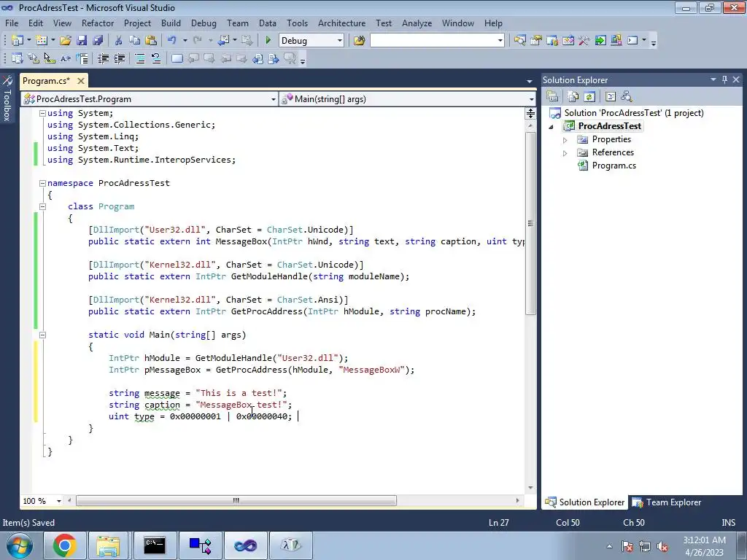Cut selection with the scissors icon

pyautogui.click(x=119, y=41)
